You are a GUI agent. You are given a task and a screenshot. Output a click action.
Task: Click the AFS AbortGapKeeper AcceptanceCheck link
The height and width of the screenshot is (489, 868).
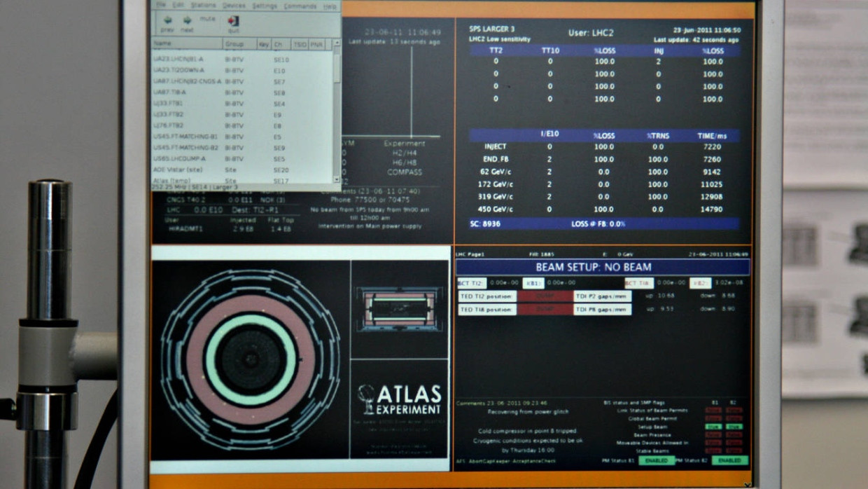click(x=506, y=460)
